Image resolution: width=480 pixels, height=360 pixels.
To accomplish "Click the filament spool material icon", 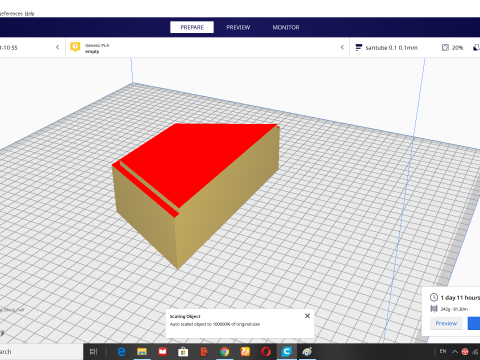I will [x=434, y=309].
